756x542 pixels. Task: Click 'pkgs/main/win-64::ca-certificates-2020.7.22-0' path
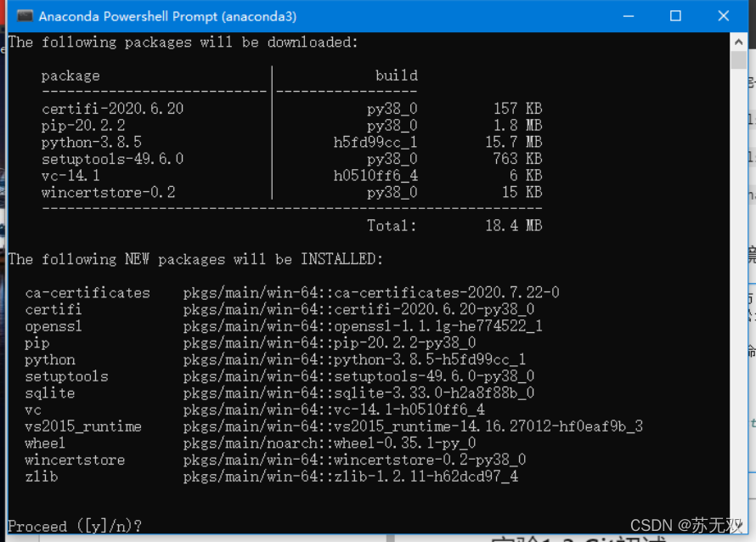click(371, 293)
